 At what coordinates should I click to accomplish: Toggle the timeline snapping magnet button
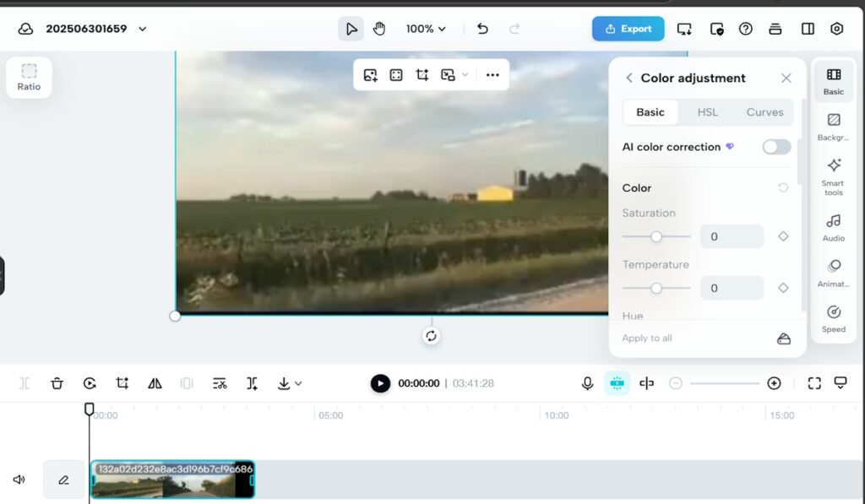click(x=617, y=383)
